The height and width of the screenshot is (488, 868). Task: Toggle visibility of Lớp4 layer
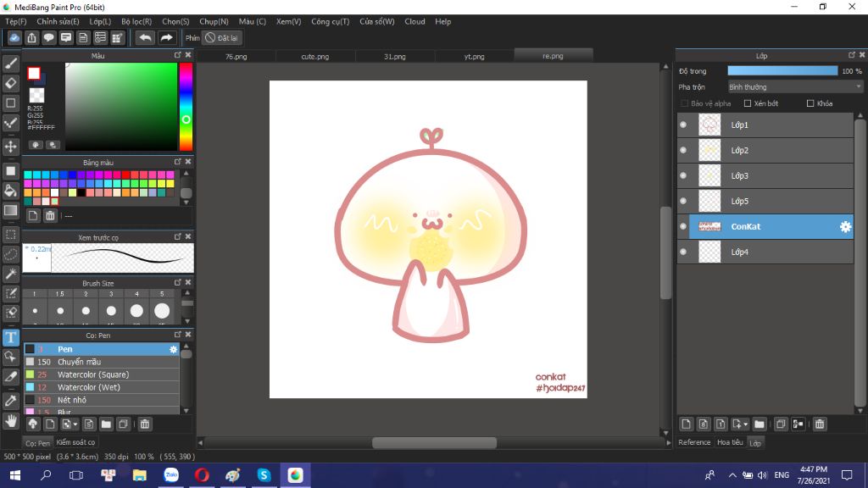[x=683, y=252]
